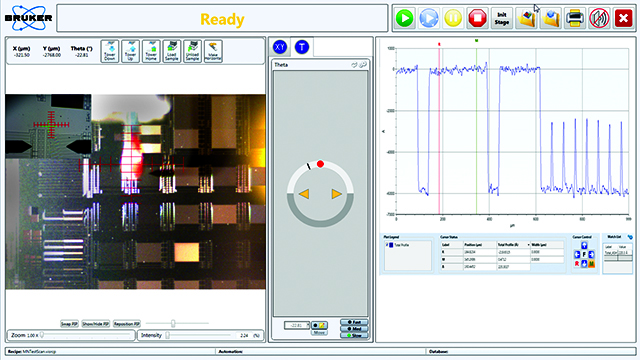Image resolution: width=640 pixels, height=360 pixels.
Task: Click the theta value input field
Action: (x=297, y=325)
